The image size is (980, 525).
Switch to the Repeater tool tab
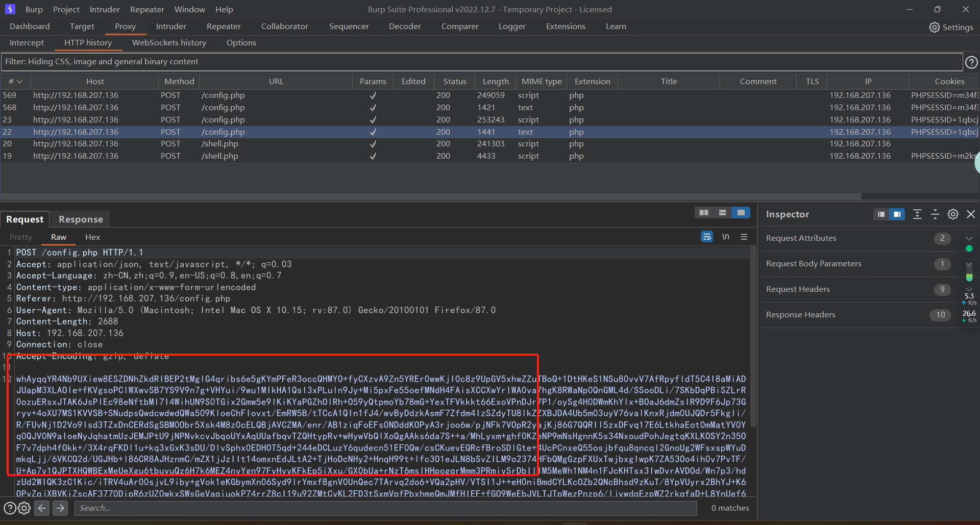(224, 27)
